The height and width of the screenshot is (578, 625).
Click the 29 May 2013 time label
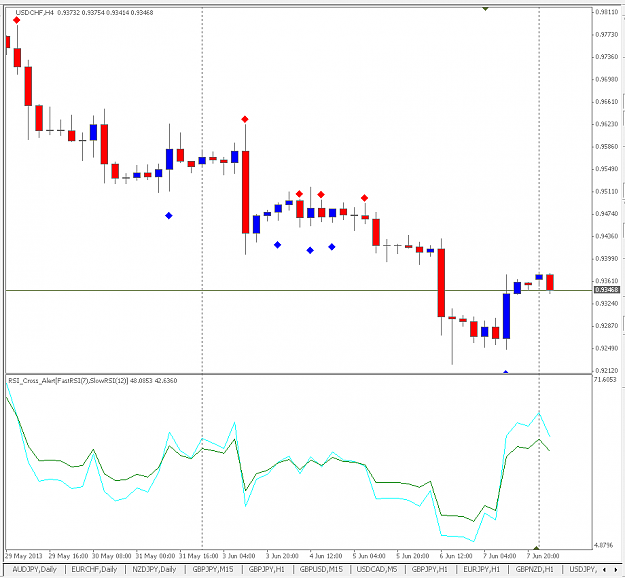[x=24, y=556]
